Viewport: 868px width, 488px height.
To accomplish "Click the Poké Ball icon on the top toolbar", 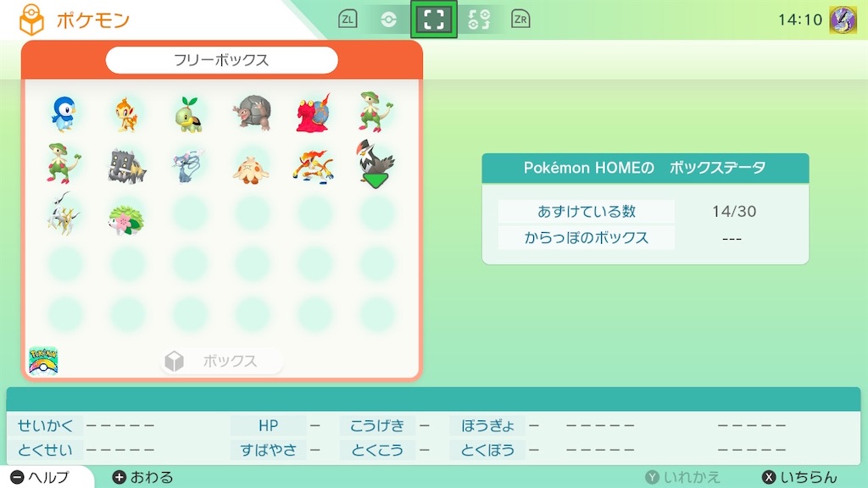I will tap(388, 17).
